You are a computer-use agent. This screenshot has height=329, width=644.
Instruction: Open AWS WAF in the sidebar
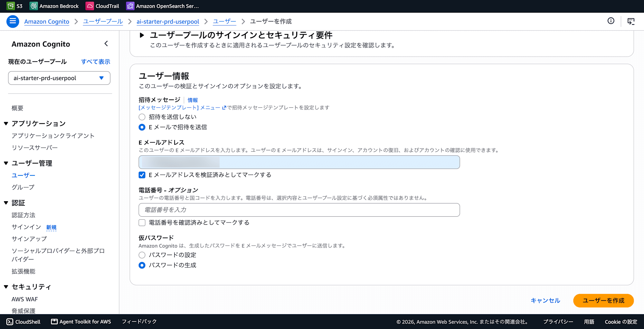25,299
